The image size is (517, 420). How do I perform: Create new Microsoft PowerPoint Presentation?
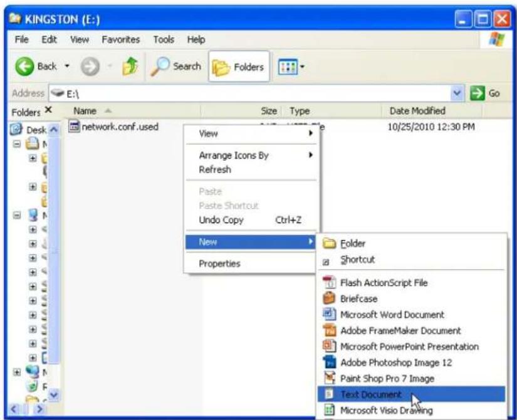411,347
